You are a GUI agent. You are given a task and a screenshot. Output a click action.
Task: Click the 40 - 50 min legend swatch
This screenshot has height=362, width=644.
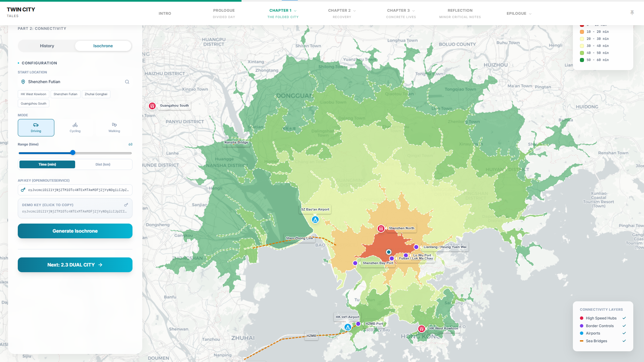tap(582, 53)
